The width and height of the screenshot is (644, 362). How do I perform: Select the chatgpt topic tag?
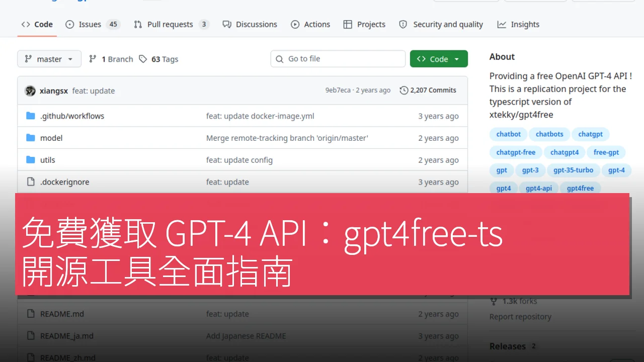(591, 134)
